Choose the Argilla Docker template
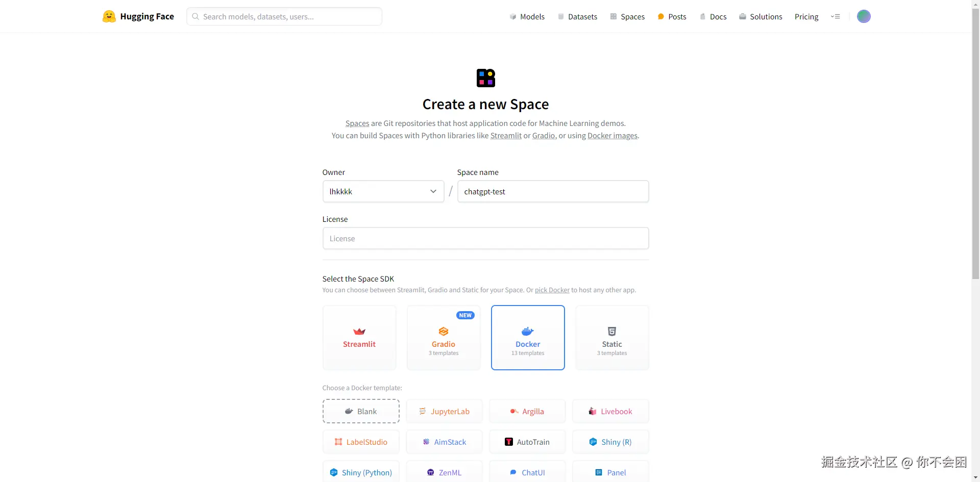 tap(527, 411)
